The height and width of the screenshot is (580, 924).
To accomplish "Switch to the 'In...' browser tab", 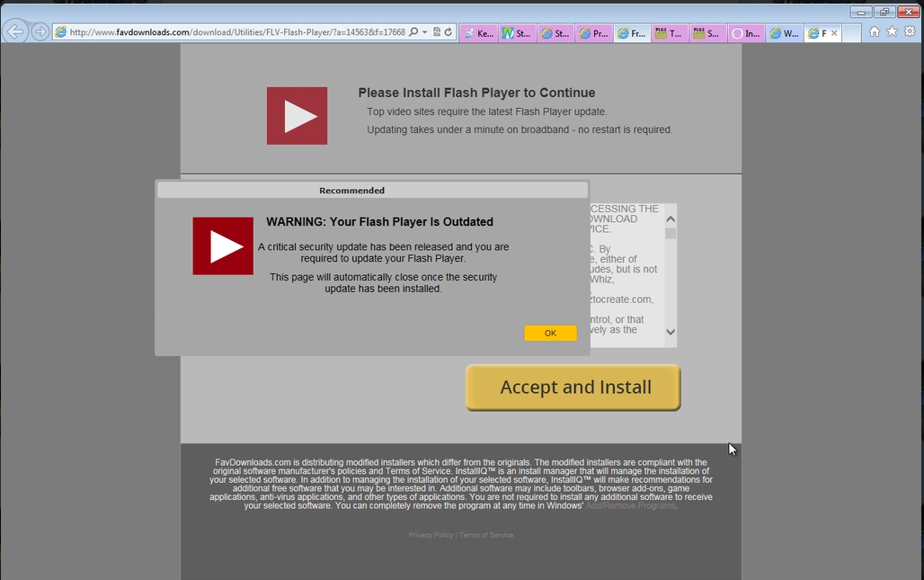I will tap(745, 33).
